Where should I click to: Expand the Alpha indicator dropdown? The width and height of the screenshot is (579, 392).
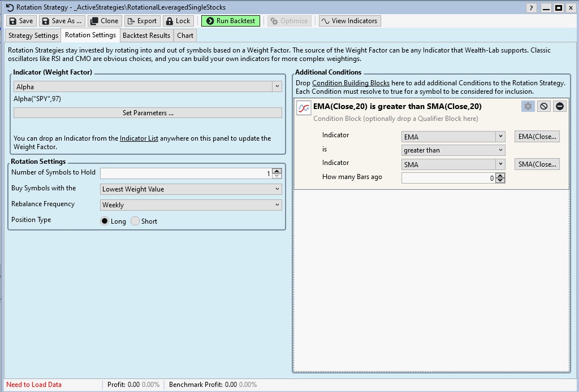(276, 87)
